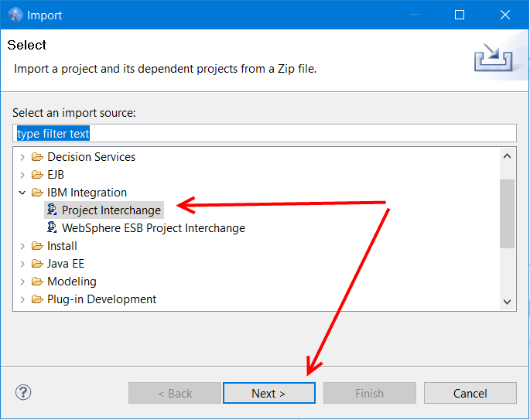Open help via the question mark icon
The image size is (530, 420).
pyautogui.click(x=23, y=393)
